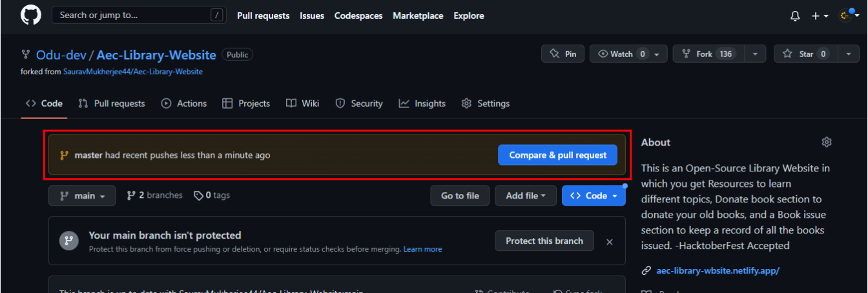Open Codespaces in top navigation

(358, 16)
